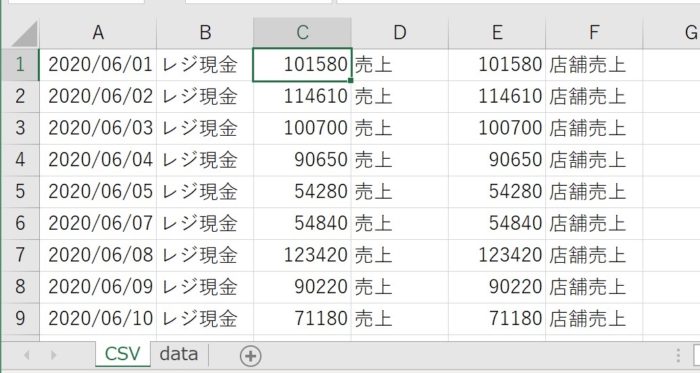This screenshot has width=700, height=373.
Task: Click the date cell 2020/06/09
Action: pos(98,286)
